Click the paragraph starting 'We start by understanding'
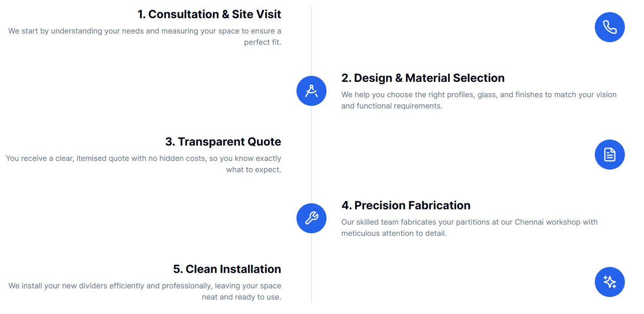The height and width of the screenshot is (314, 644). 144,37
